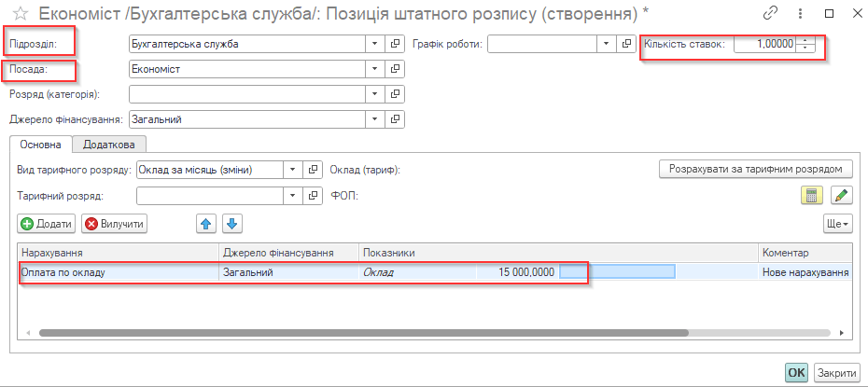868x387 pixels.
Task: Open the Ще dropdown menu
Action: pyautogui.click(x=838, y=224)
